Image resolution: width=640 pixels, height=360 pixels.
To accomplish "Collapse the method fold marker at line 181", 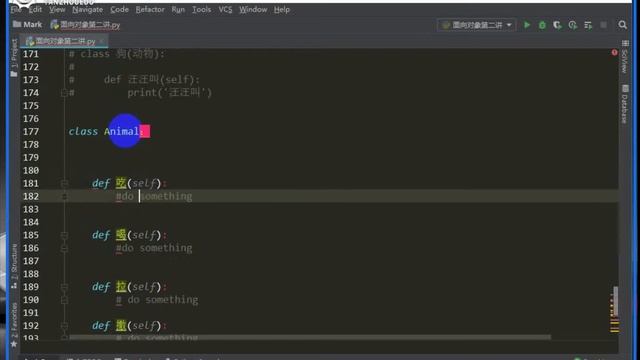I will pyautogui.click(x=64, y=184).
